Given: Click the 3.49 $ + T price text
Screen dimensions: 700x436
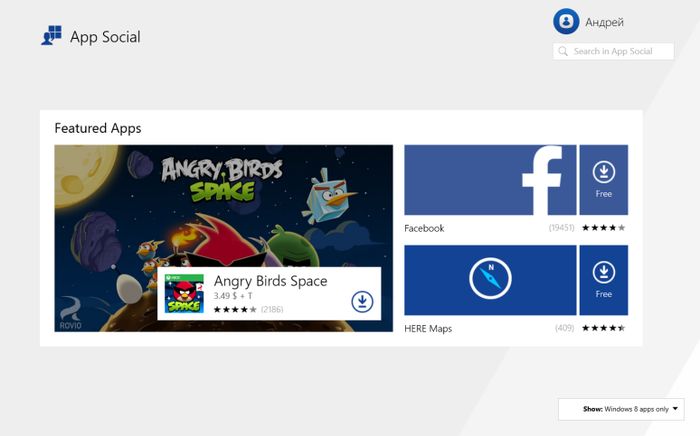Looking at the screenshot, I should click(x=233, y=296).
